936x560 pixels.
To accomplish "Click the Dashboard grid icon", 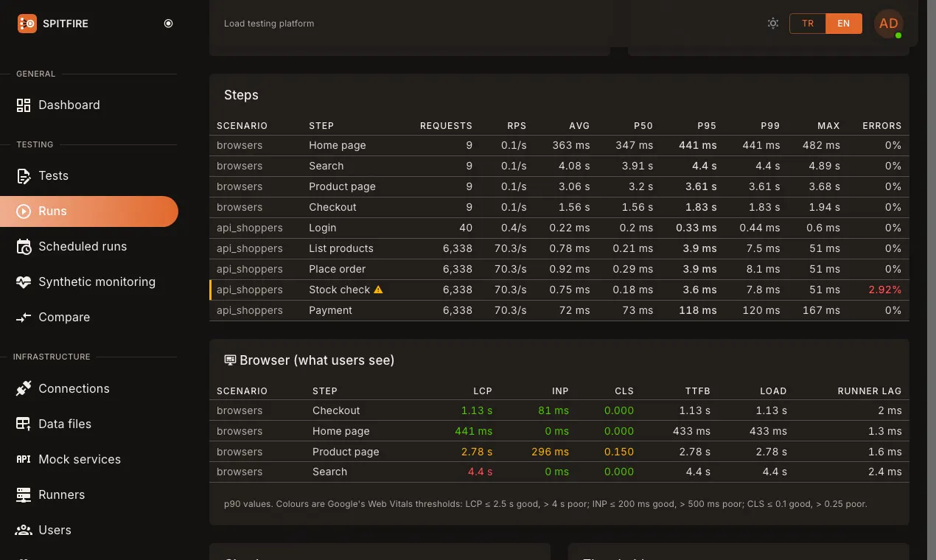I will [24, 105].
